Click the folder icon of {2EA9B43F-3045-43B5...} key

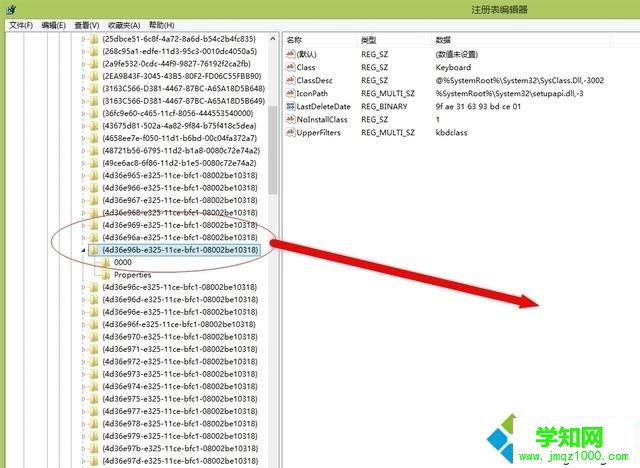(x=94, y=76)
